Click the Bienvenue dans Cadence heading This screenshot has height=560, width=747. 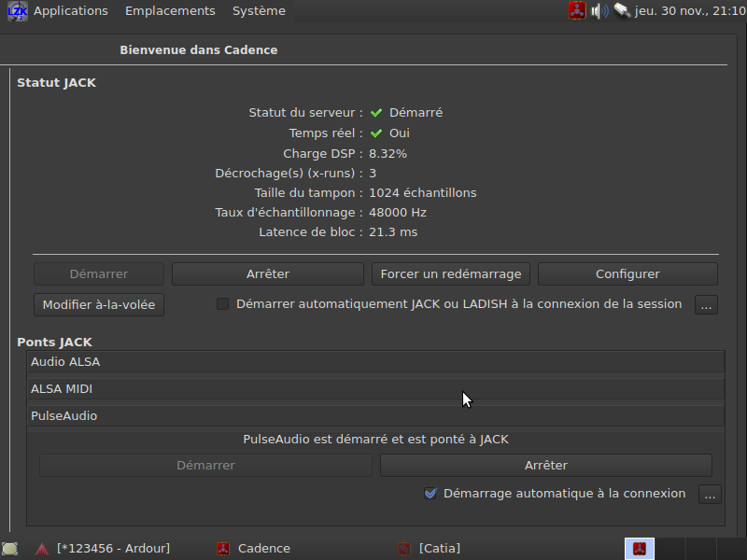[x=199, y=50]
